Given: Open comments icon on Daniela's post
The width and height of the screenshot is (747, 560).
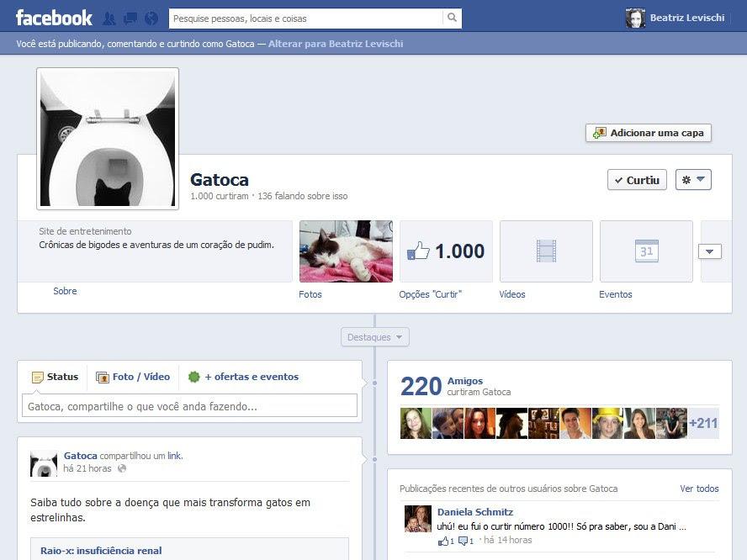Looking at the screenshot, I should click(x=463, y=541).
